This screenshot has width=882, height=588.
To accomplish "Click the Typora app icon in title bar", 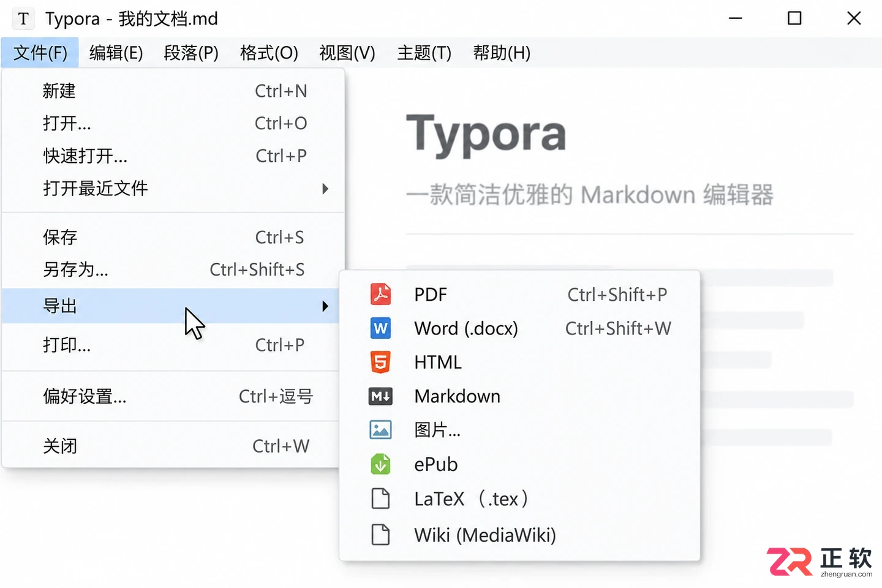I will click(23, 18).
